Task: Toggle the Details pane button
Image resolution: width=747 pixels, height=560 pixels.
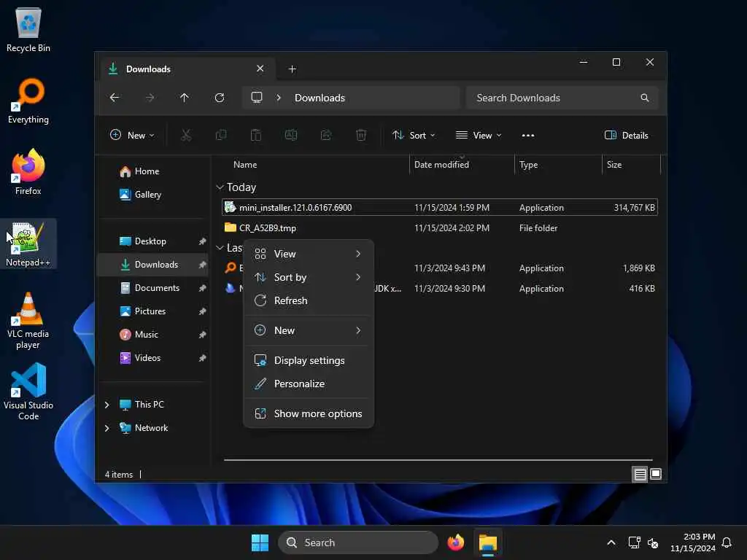Action: [x=626, y=135]
